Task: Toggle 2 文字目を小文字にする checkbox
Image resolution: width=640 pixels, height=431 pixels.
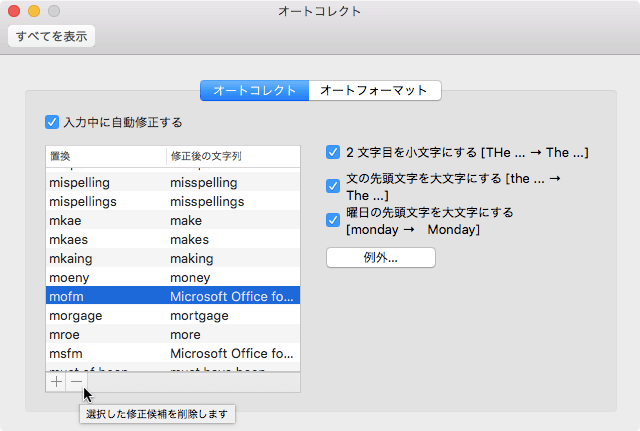Action: pos(333,153)
